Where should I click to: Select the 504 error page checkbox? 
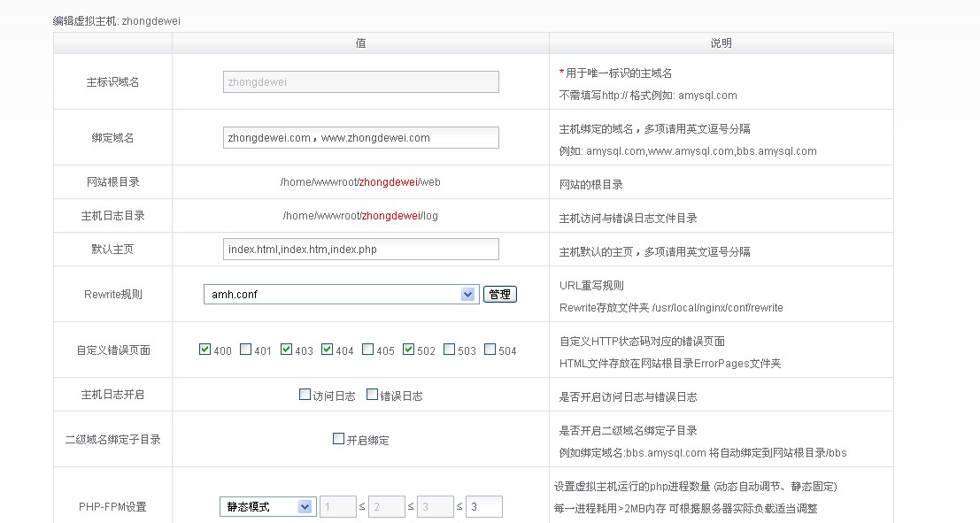tap(490, 350)
